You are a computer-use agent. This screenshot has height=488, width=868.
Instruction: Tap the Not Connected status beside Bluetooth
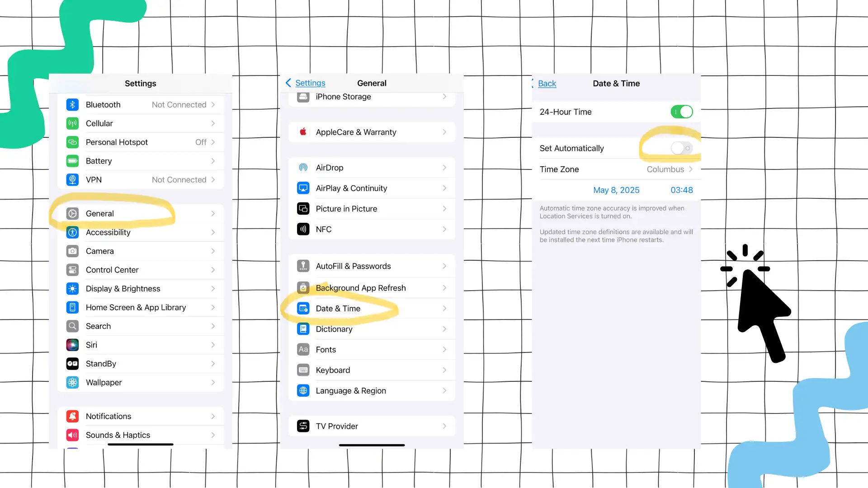pyautogui.click(x=179, y=104)
